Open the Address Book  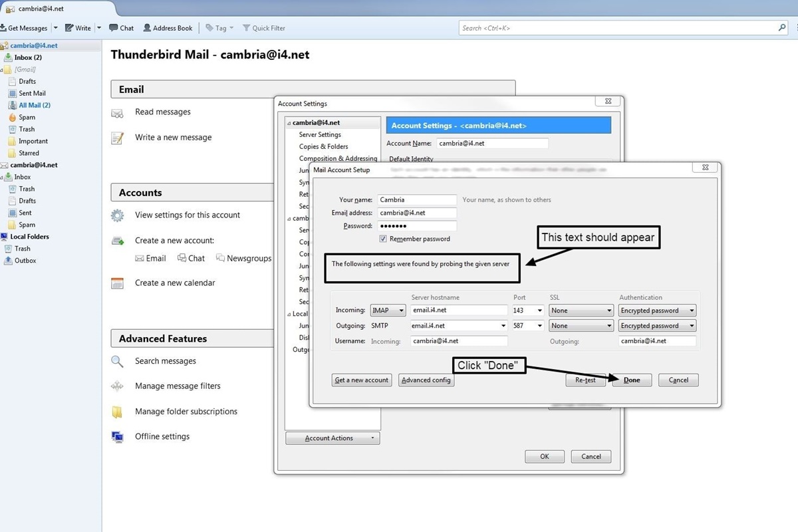pyautogui.click(x=168, y=28)
